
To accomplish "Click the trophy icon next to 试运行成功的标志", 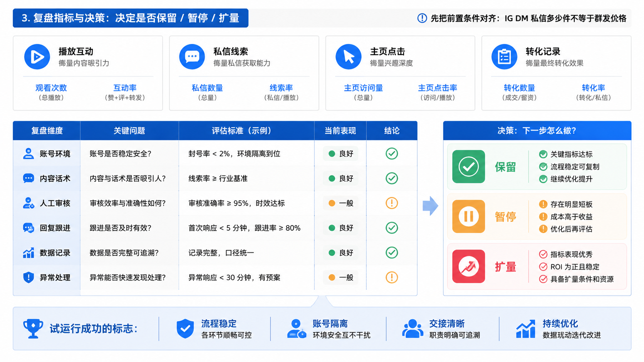I will (33, 329).
